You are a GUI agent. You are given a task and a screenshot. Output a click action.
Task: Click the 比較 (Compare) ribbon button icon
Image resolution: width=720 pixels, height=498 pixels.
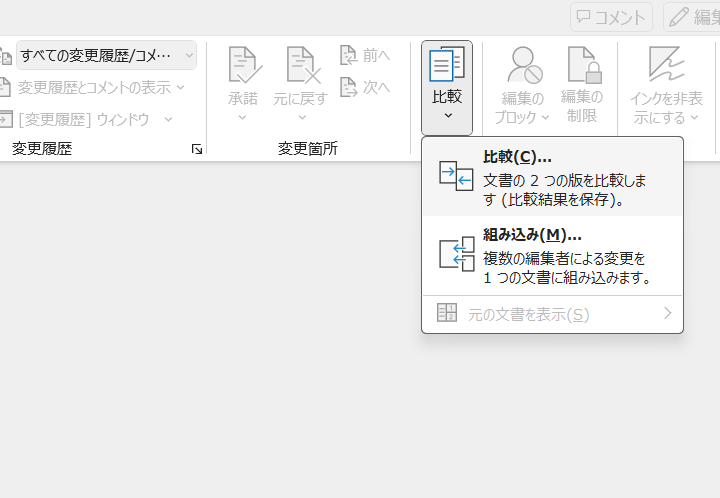point(447,64)
